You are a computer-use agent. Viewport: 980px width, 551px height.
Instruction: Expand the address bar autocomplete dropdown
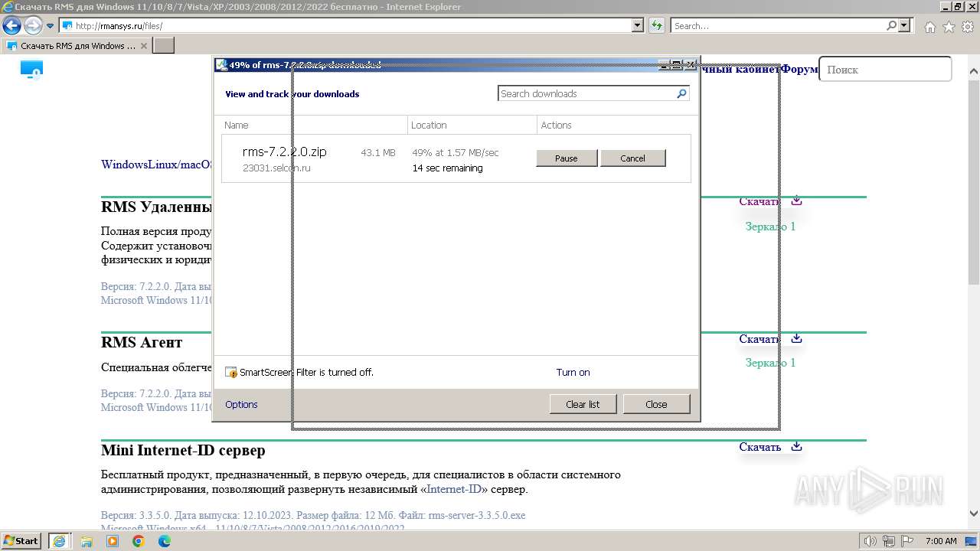point(638,25)
